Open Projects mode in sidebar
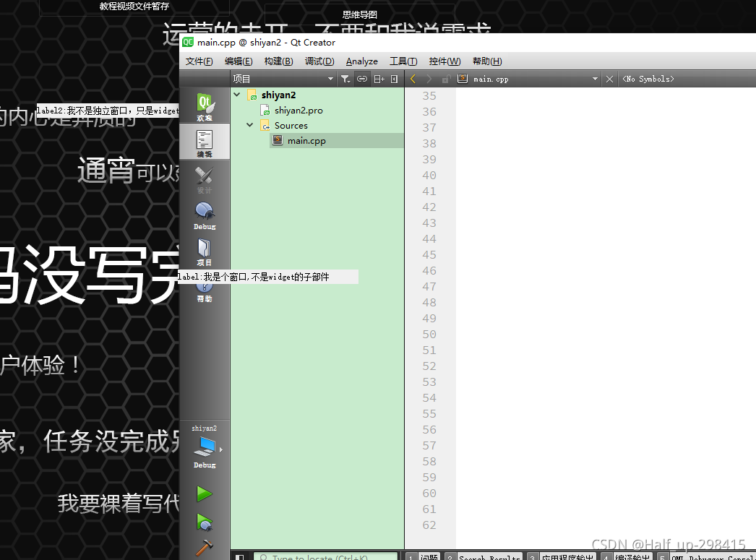This screenshot has width=756, height=560. (x=205, y=251)
